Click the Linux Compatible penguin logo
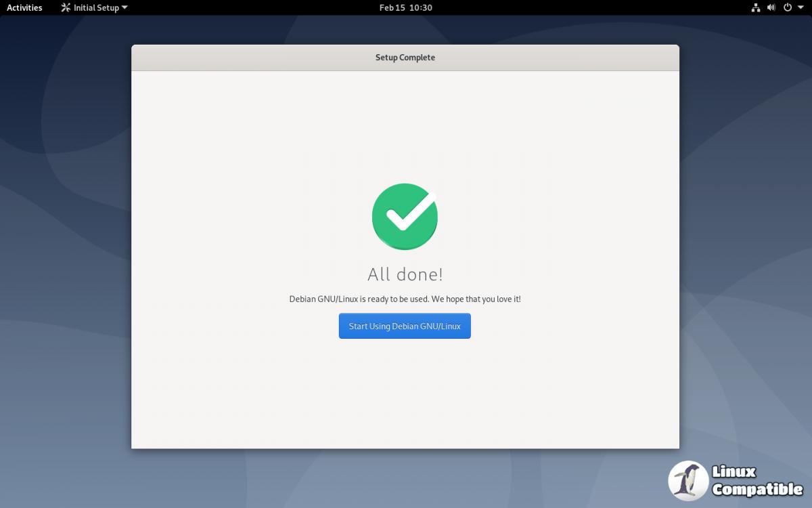This screenshot has width=812, height=508. coord(688,480)
